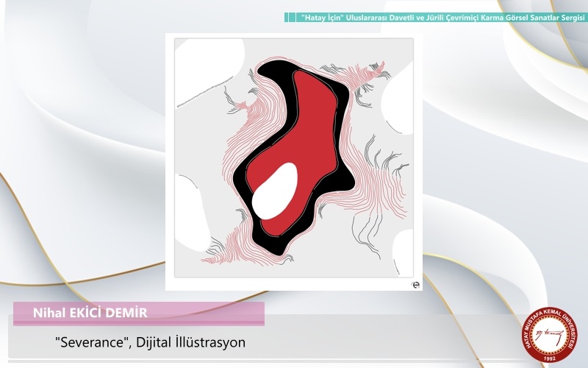
Task: Select the white oval inside red shape
Action: 274,191
